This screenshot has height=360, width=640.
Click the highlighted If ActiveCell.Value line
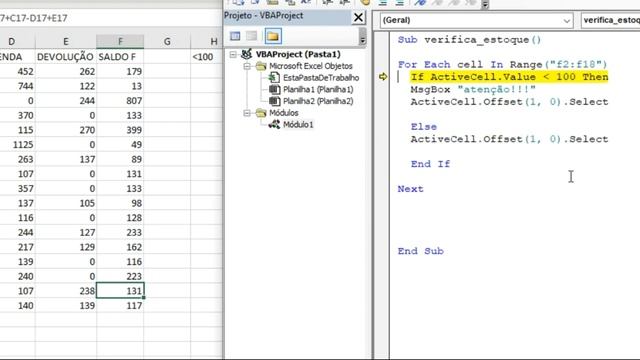pyautogui.click(x=509, y=77)
